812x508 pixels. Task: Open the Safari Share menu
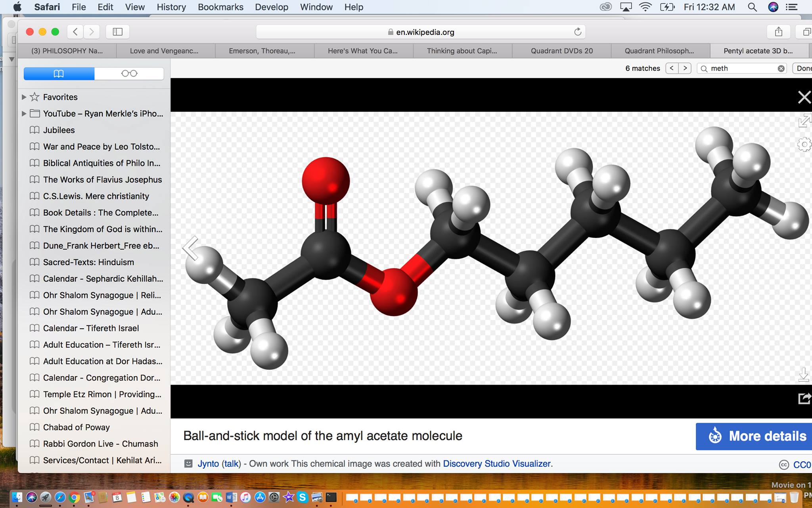tap(778, 32)
